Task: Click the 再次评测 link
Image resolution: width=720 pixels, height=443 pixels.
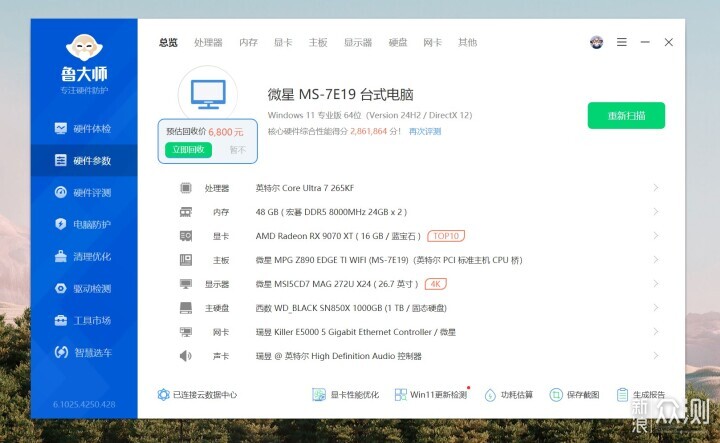Action: click(425, 131)
